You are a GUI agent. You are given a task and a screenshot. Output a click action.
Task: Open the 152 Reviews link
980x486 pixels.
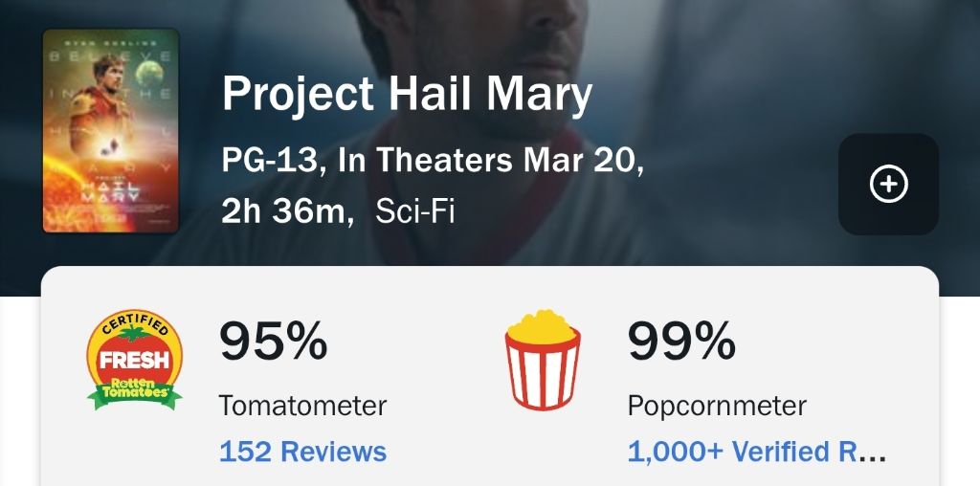coord(302,451)
